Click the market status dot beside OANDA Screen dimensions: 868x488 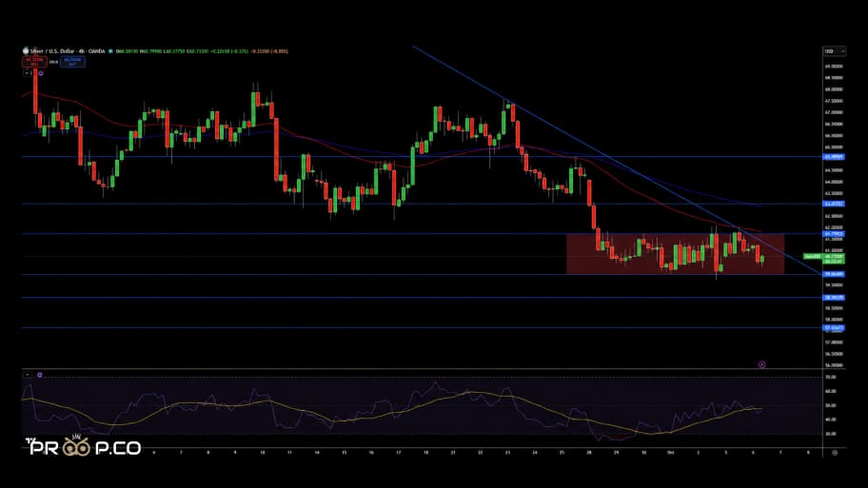[110, 51]
